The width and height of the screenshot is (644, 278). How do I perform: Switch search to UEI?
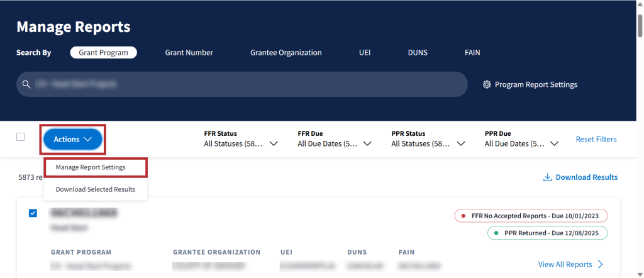pos(364,53)
